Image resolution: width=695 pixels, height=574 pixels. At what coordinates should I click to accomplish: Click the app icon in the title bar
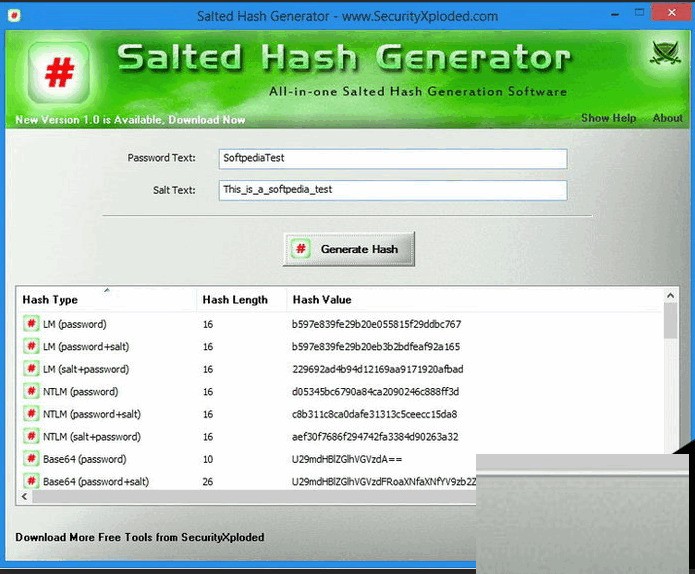14,16
